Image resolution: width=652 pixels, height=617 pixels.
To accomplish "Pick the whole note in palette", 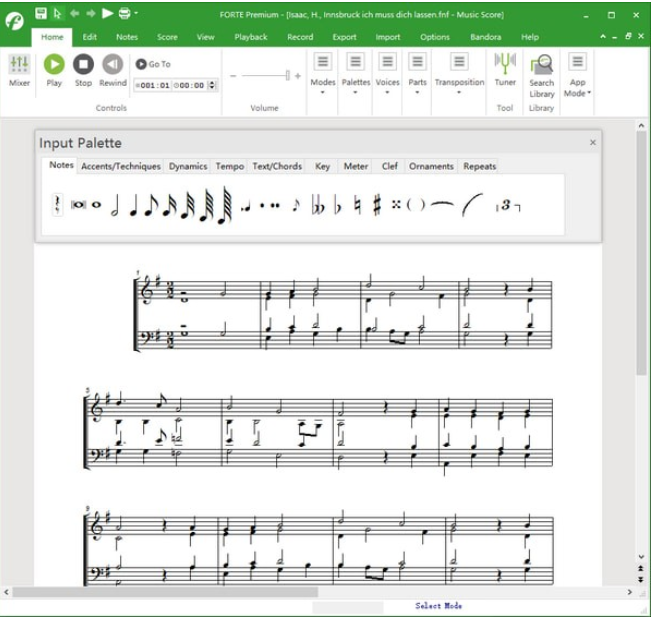I will click(97, 205).
